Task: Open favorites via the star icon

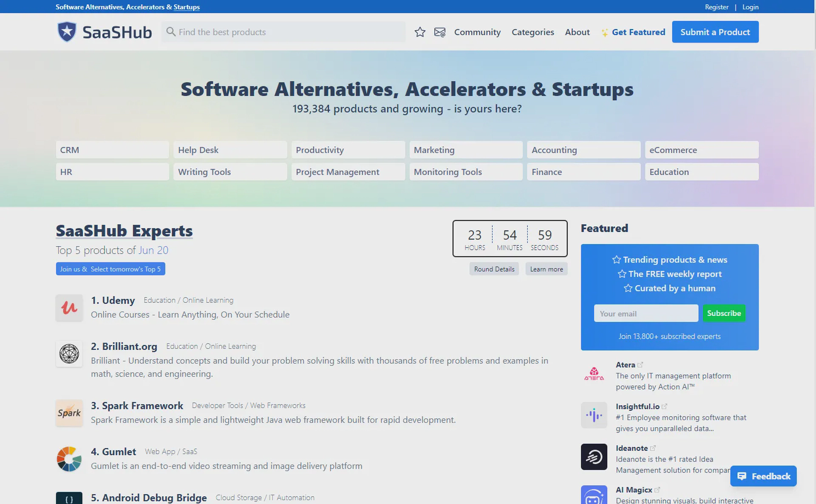Action: click(x=420, y=32)
